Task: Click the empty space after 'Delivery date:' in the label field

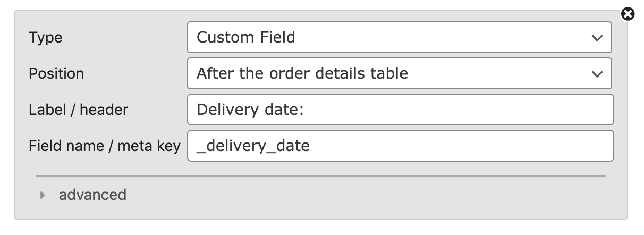Action: coord(457,110)
